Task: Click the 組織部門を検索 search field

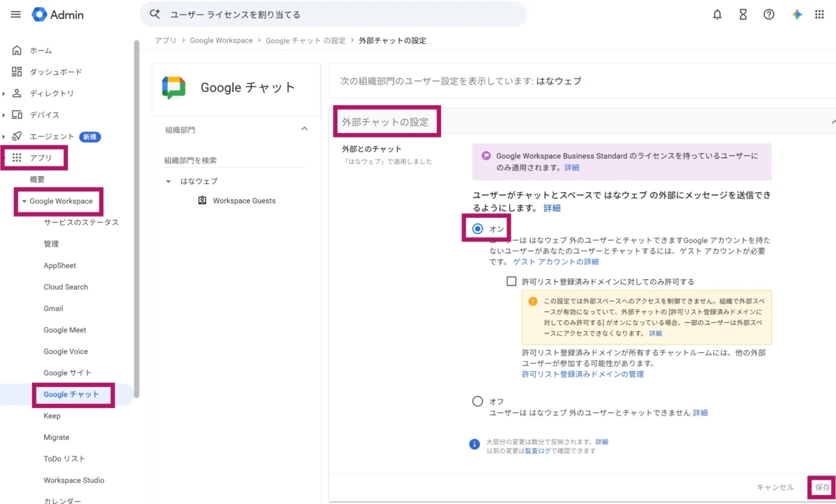Action: (x=235, y=160)
